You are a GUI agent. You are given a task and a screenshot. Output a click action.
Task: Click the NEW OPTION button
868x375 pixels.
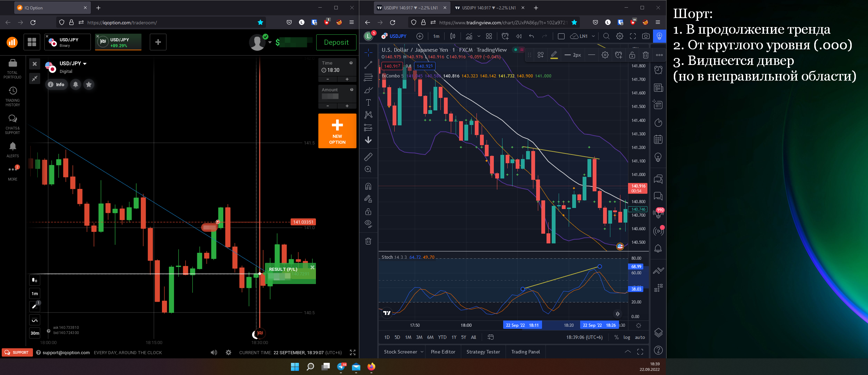(337, 131)
